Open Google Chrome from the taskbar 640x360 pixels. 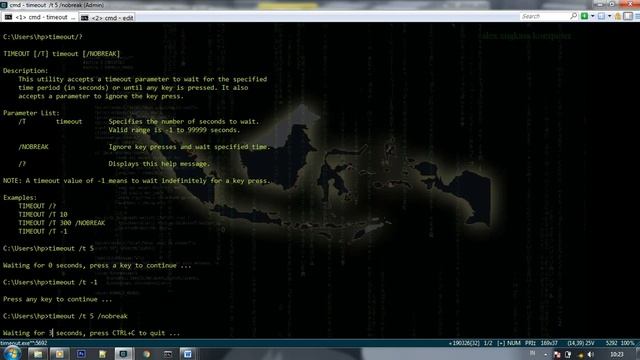click(x=146, y=354)
